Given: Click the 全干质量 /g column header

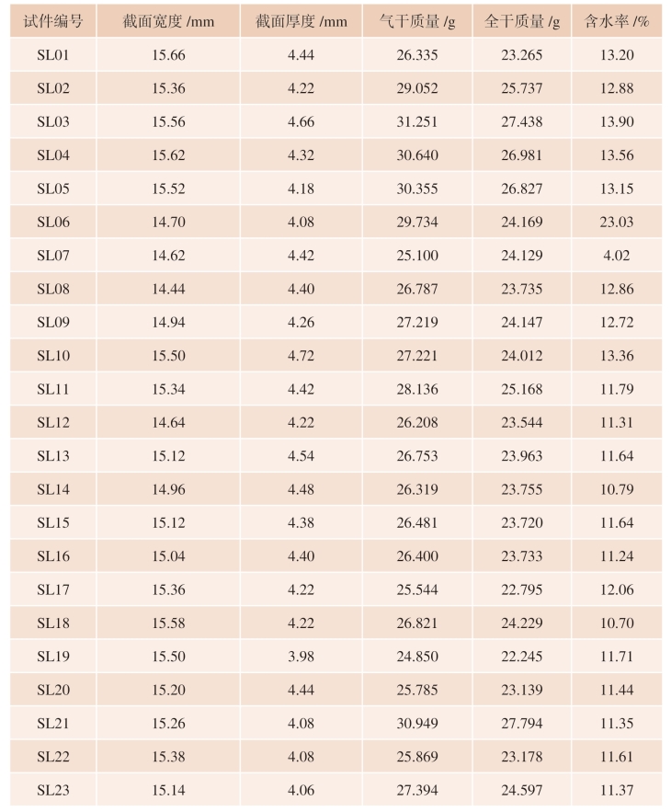Looking at the screenshot, I should click(x=522, y=21).
